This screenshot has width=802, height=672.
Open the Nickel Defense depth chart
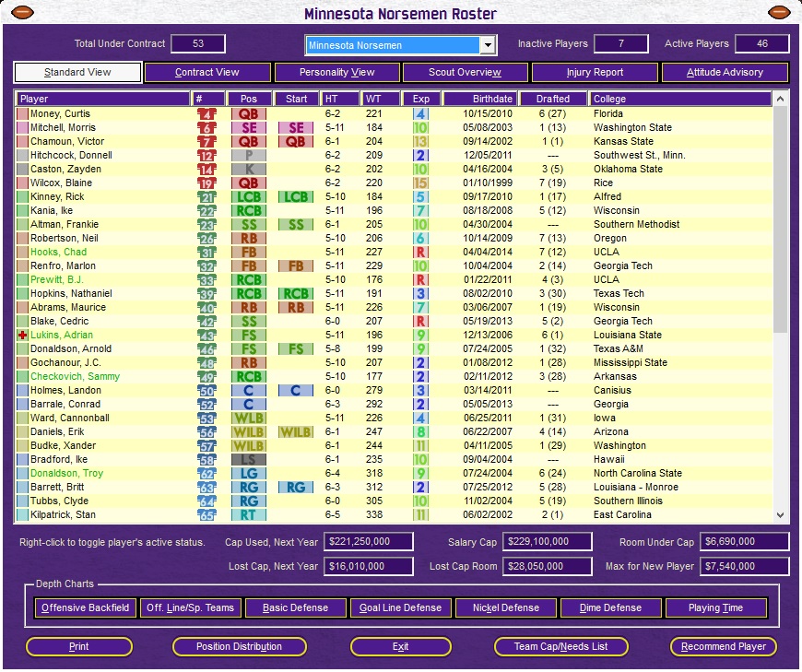pyautogui.click(x=503, y=607)
